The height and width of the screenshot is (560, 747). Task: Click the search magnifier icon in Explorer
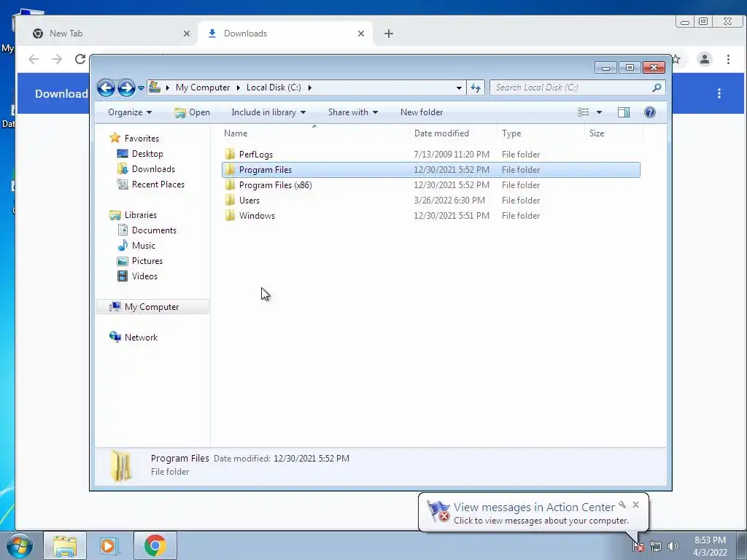657,87
